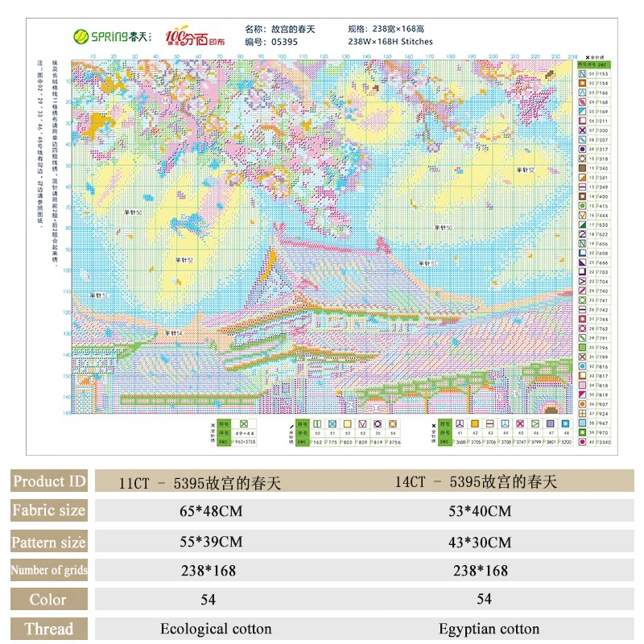The height and width of the screenshot is (644, 644).
Task: Click the 'Pattern size' row label
Action: 49,542
